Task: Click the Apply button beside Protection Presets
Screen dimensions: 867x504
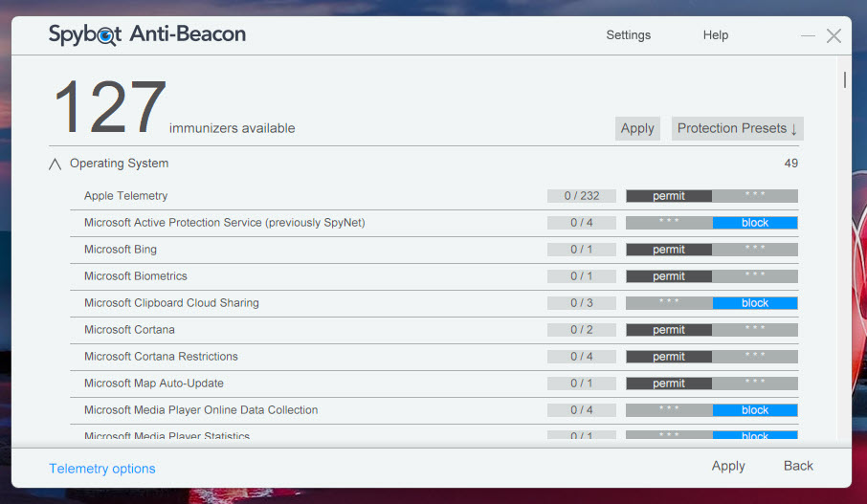Action: [637, 128]
